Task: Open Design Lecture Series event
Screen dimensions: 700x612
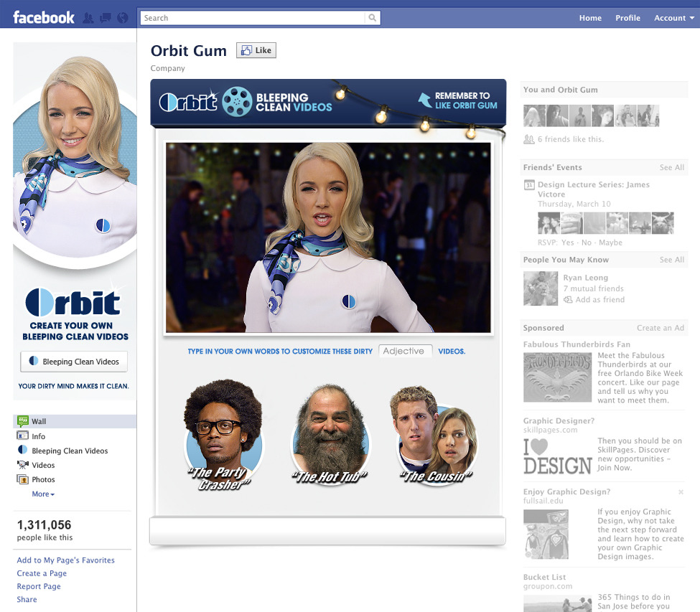Action: [x=593, y=189]
